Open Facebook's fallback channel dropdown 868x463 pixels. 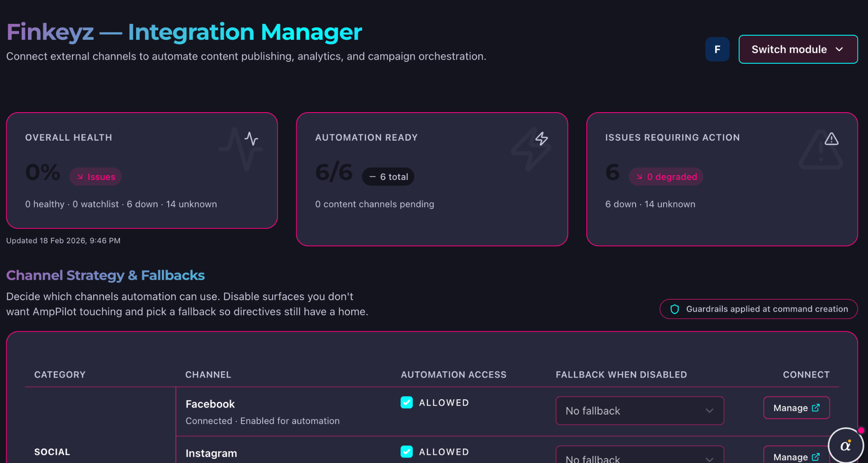coord(639,411)
